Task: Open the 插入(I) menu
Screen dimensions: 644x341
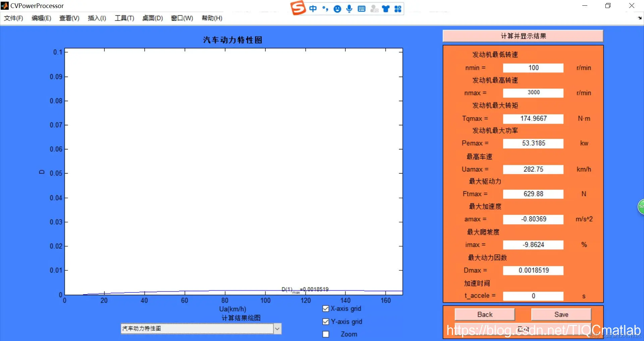Action: [96, 18]
